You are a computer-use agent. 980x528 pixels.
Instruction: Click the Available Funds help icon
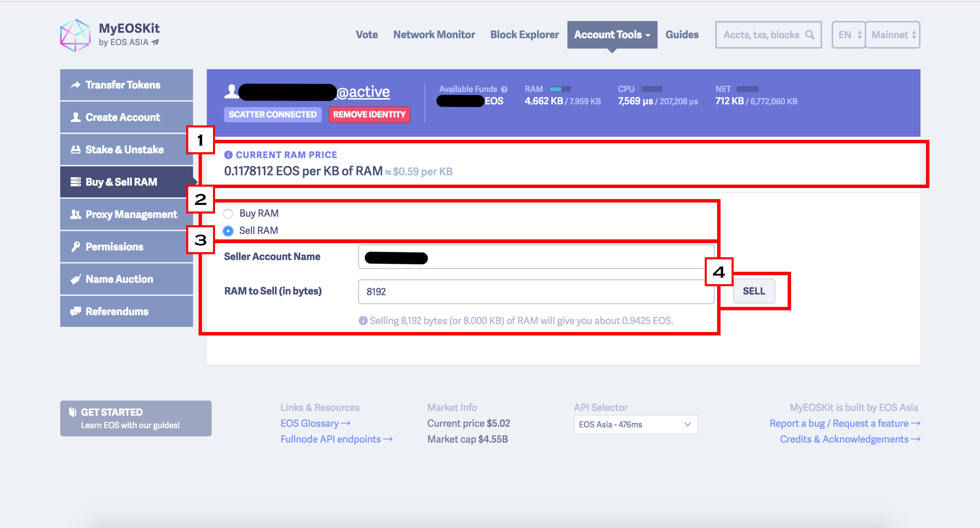tap(504, 89)
